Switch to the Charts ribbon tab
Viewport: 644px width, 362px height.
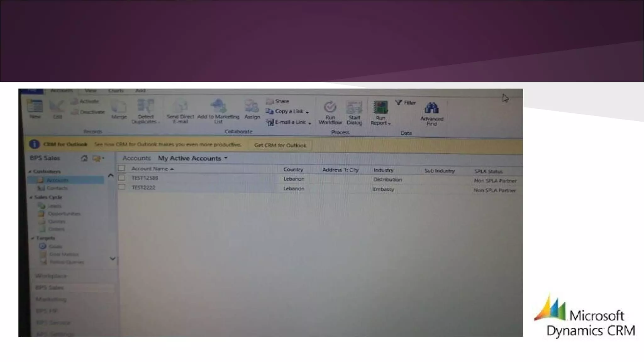[116, 91]
